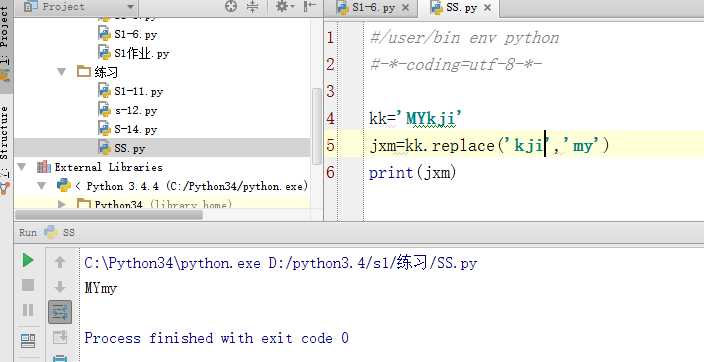Collapse the External Libraries node

coord(21,167)
